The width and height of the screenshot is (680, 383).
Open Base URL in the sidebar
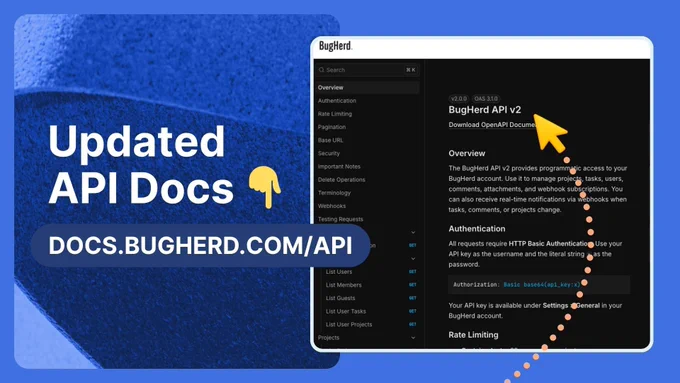click(x=330, y=140)
